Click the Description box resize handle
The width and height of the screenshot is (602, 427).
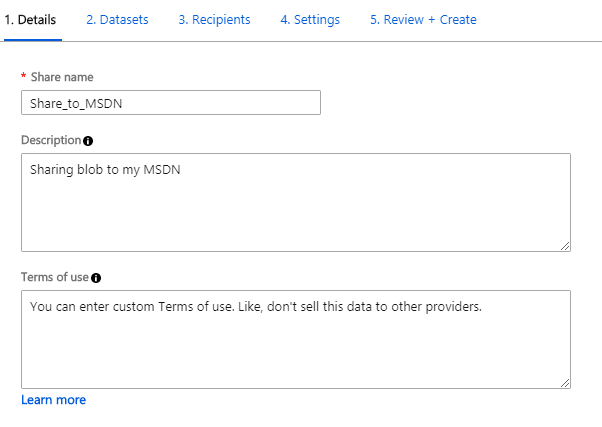pyautogui.click(x=565, y=246)
